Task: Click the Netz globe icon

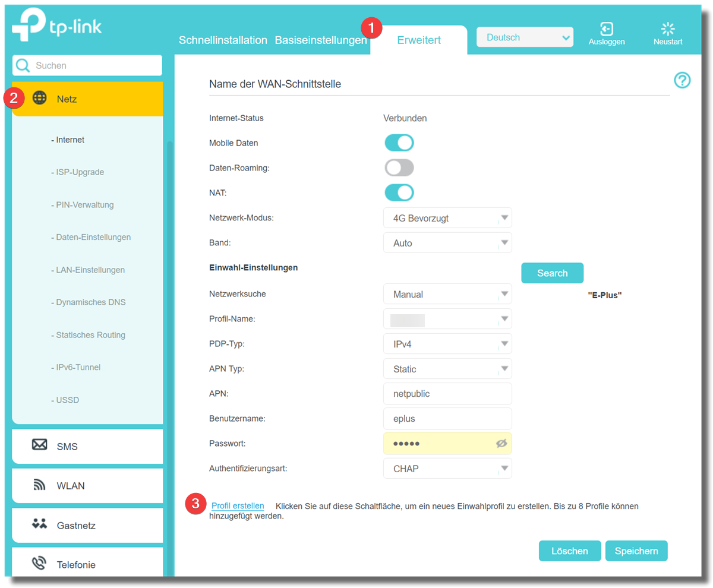Action: 40,98
